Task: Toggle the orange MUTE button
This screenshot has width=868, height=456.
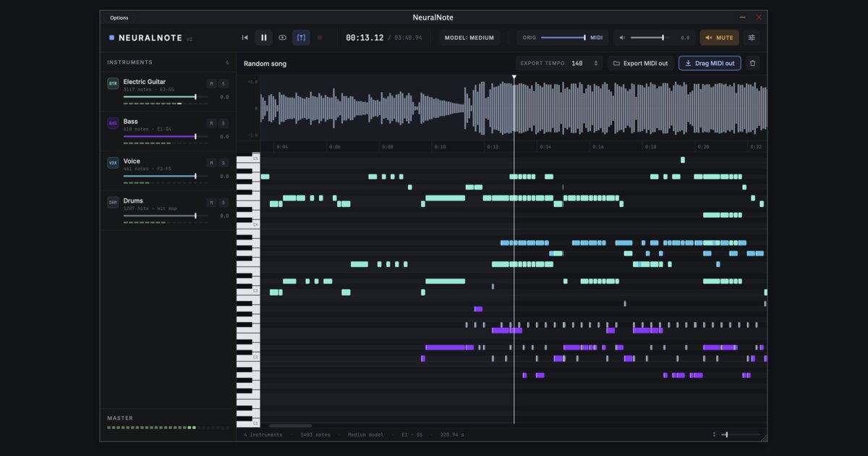Action: point(719,38)
